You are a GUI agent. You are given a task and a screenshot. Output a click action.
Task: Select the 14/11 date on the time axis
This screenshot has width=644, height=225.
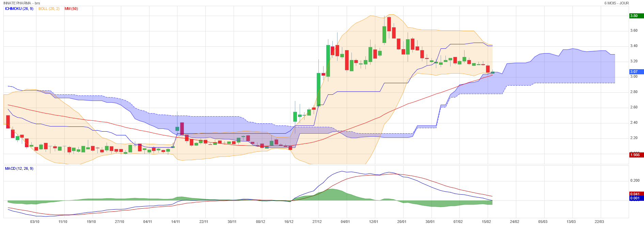point(175,222)
